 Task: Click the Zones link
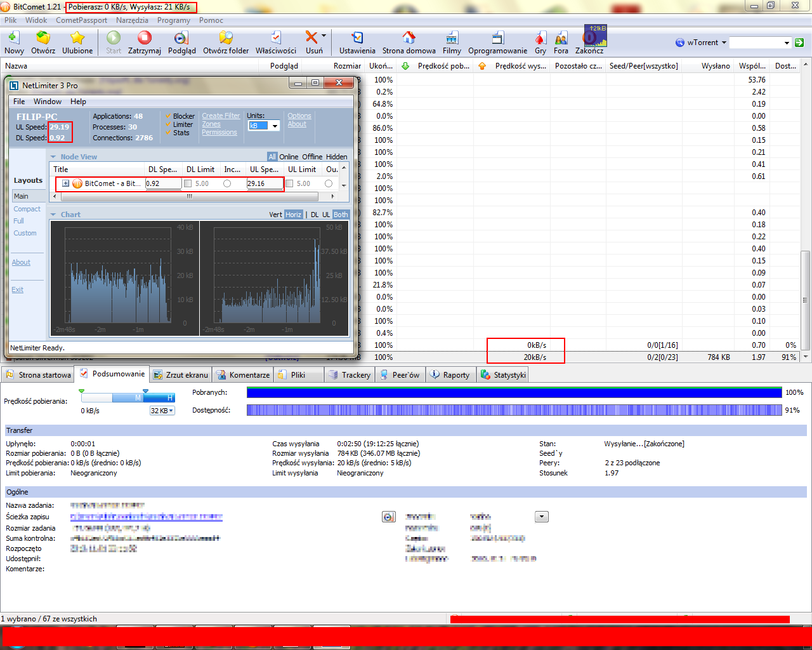click(211, 124)
